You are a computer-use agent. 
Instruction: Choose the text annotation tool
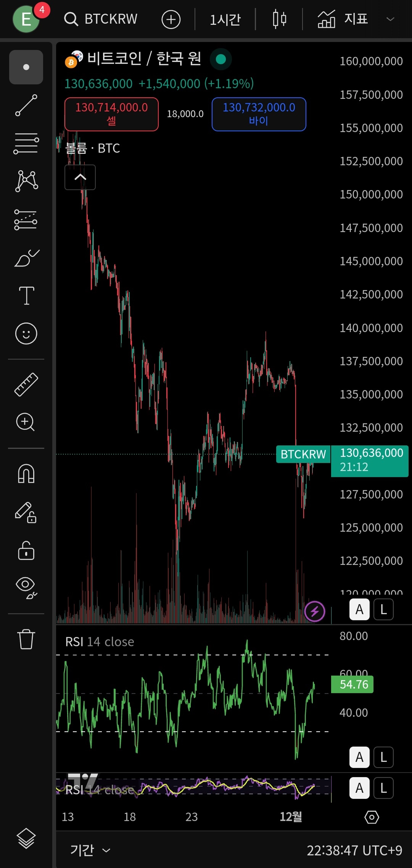pos(26,295)
